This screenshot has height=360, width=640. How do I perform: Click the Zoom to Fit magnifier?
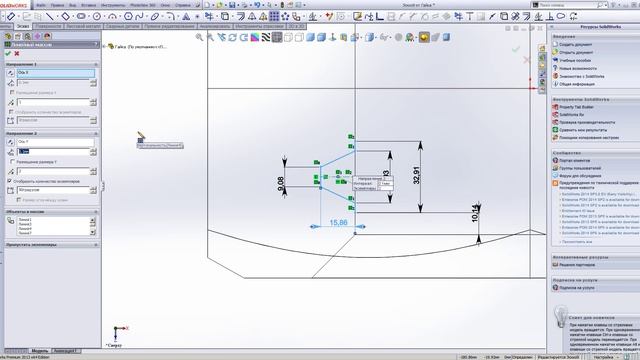pos(199,38)
